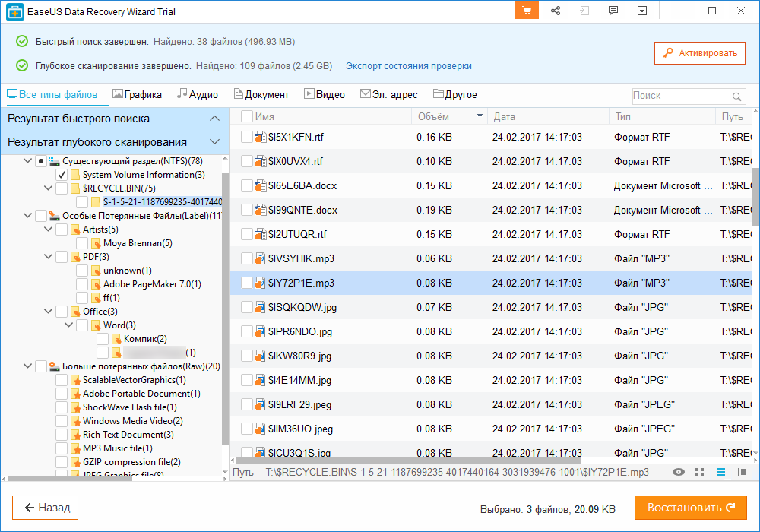Click the file list vertical scrollbar
The height and width of the screenshot is (532, 760).
pyautogui.click(x=755, y=197)
